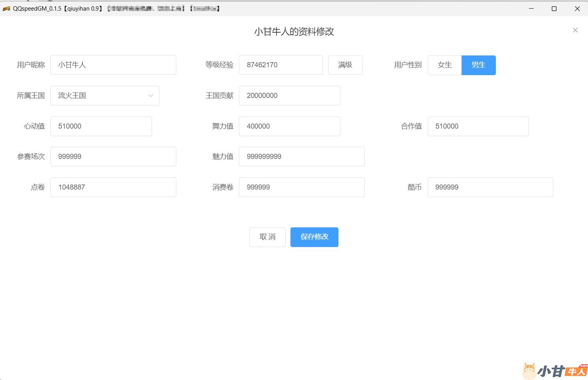
Task: Select 女生 gender option
Action: pyautogui.click(x=444, y=65)
